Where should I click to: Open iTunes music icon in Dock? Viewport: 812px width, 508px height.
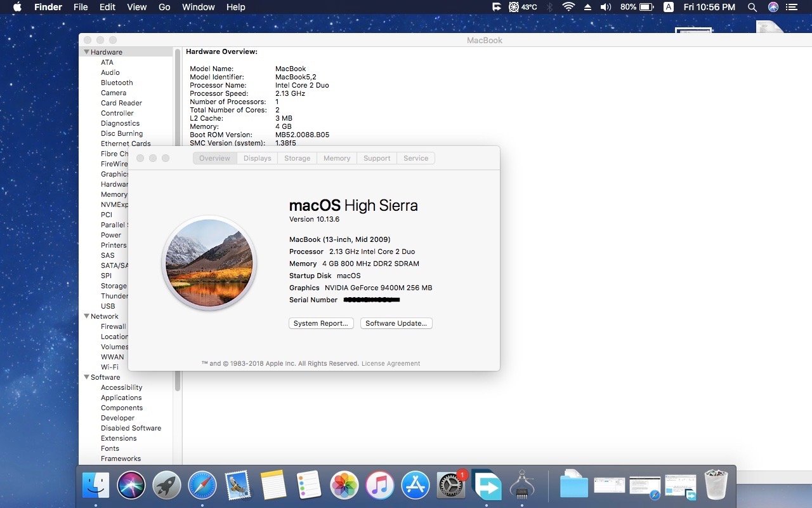(380, 486)
